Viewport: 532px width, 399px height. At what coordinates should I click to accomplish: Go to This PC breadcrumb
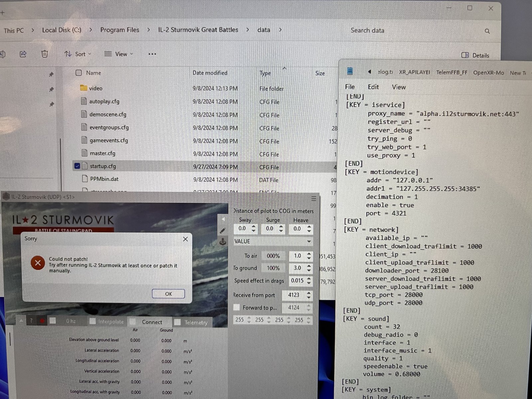(14, 30)
